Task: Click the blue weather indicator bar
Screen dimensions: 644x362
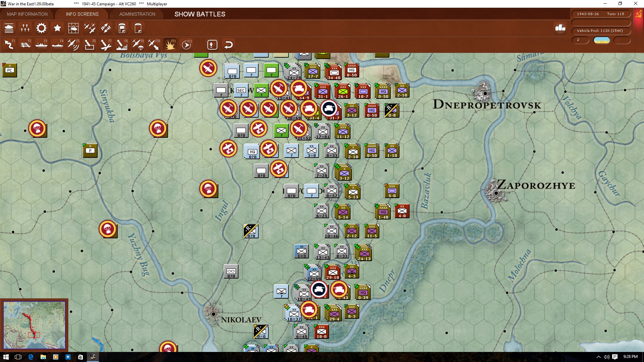Action: point(602,40)
